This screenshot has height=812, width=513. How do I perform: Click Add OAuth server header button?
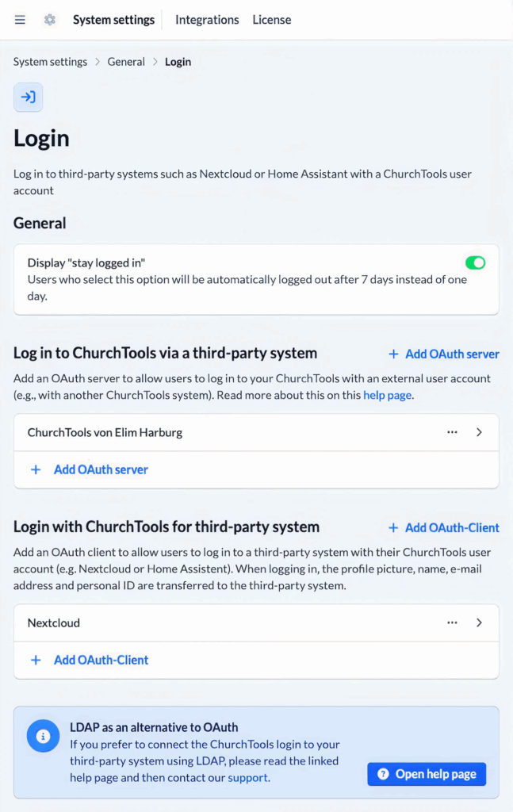[x=443, y=354]
